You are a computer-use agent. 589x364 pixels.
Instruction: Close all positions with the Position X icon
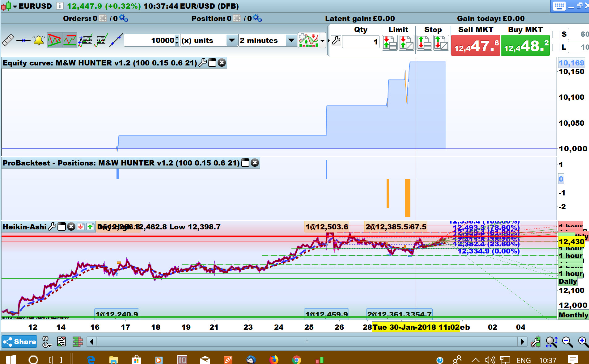pyautogui.click(x=237, y=18)
